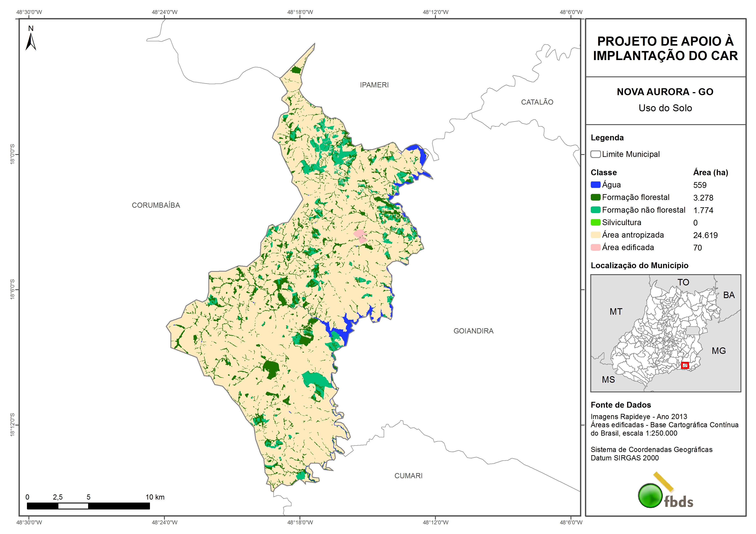Click the north arrow compass icon
This screenshot has width=756, height=534.
pos(31,42)
